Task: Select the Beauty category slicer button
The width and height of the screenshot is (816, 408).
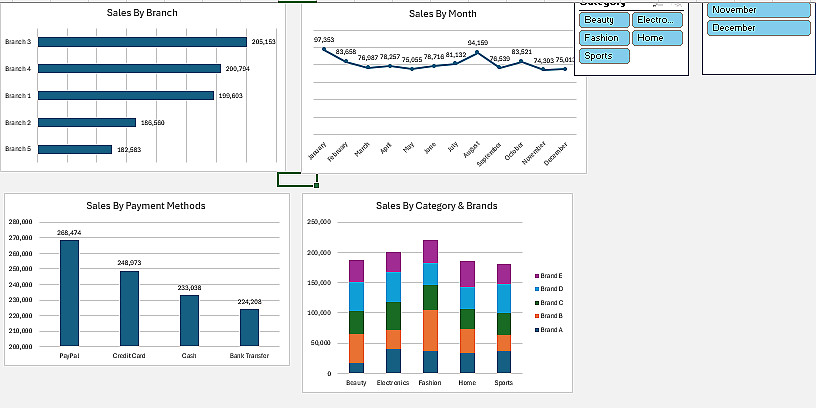Action: [604, 20]
